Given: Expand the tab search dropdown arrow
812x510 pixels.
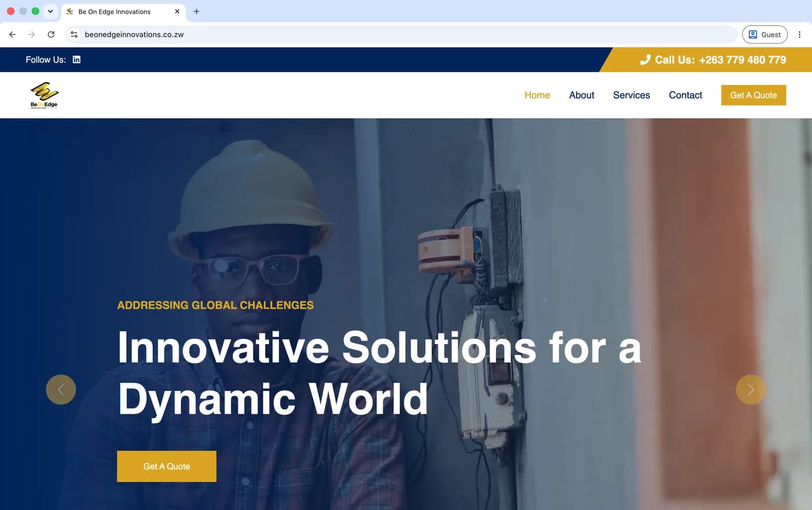Looking at the screenshot, I should click(x=50, y=11).
